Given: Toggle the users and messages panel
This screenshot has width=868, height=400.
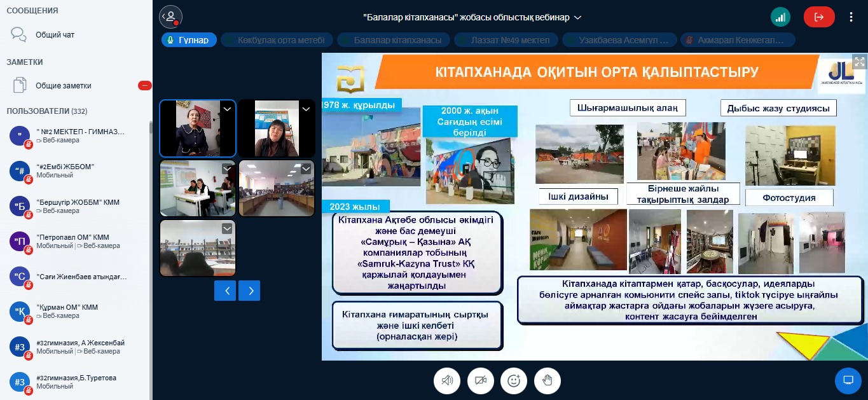Looking at the screenshot, I should [x=170, y=17].
